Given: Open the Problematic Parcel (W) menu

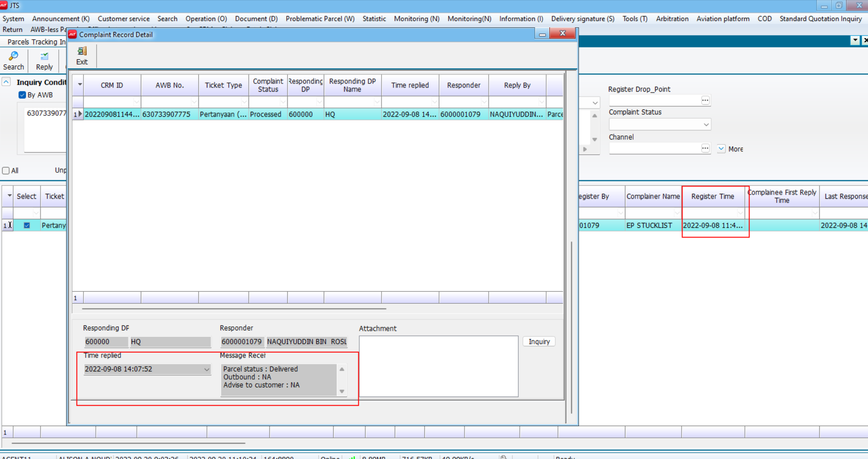Looking at the screenshot, I should pyautogui.click(x=320, y=19).
